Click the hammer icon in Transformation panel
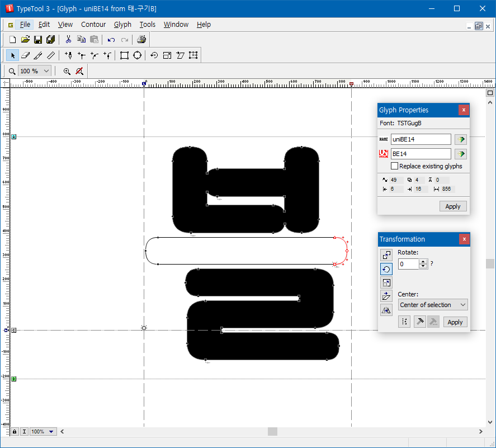Screen dimensions: 496x448 (420, 322)
